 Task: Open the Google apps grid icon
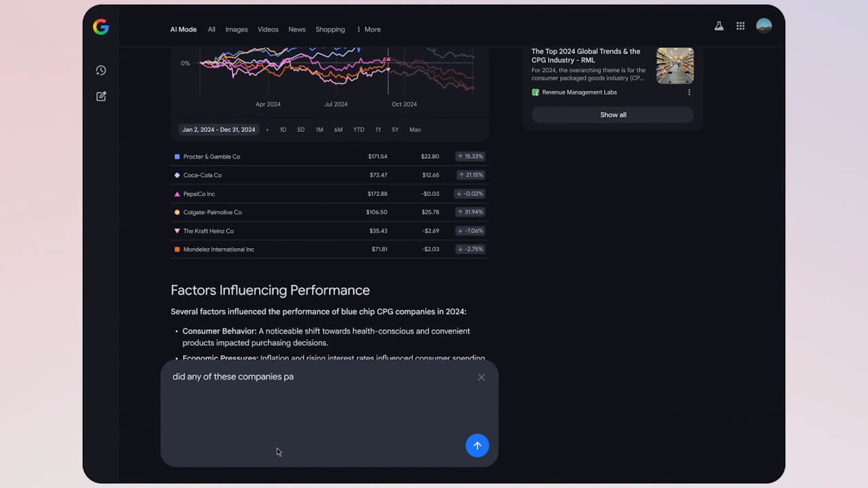pos(741,26)
